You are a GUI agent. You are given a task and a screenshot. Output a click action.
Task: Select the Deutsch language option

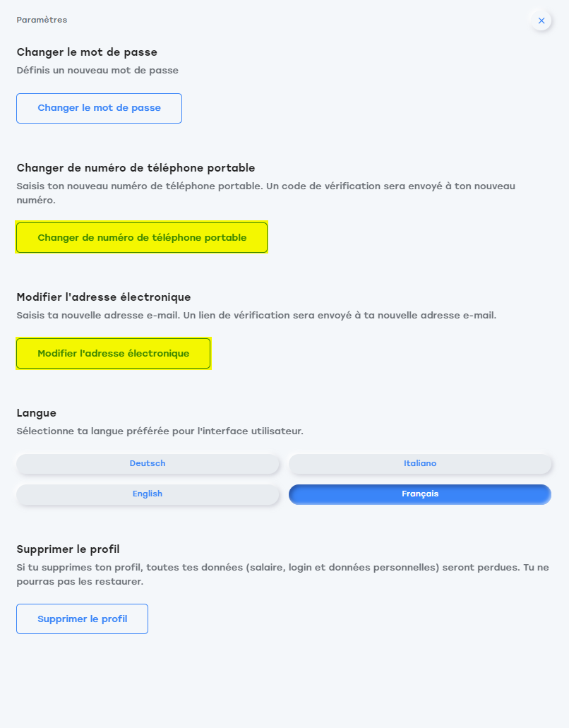(148, 463)
